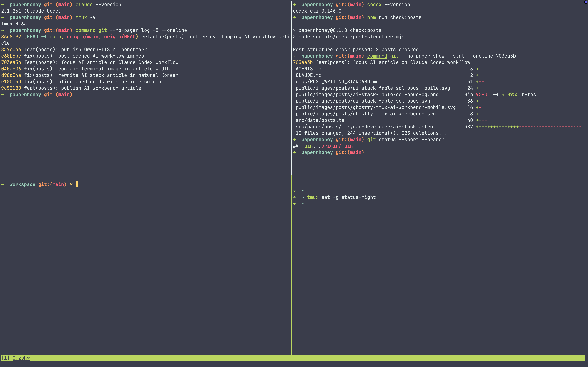Screen dimensions: 588x367
Task: Click the HEAD arrow symbol pointing to main
Action: click(44, 37)
